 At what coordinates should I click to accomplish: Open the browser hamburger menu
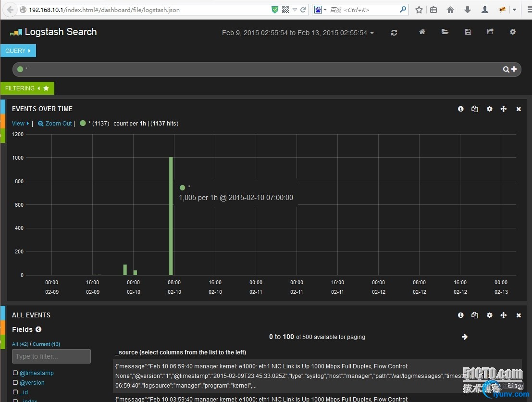coord(529,10)
